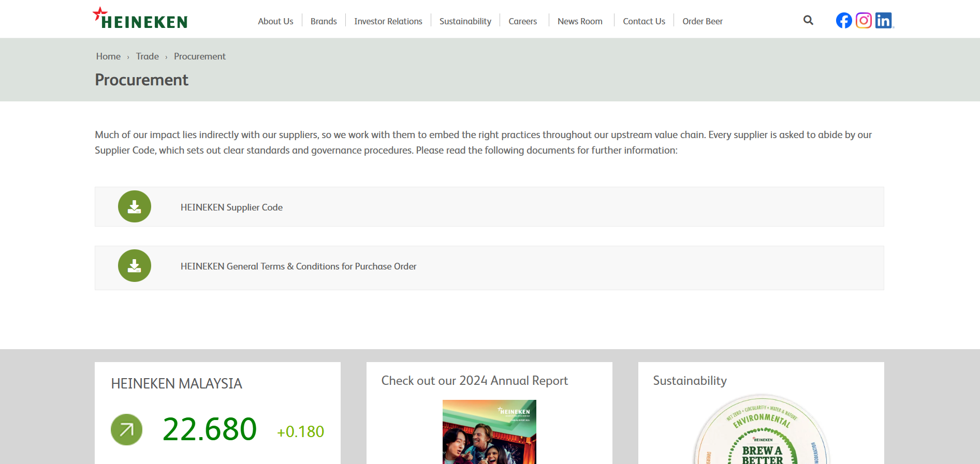
Task: Click download icon for General Terms & Conditions
Action: (135, 266)
